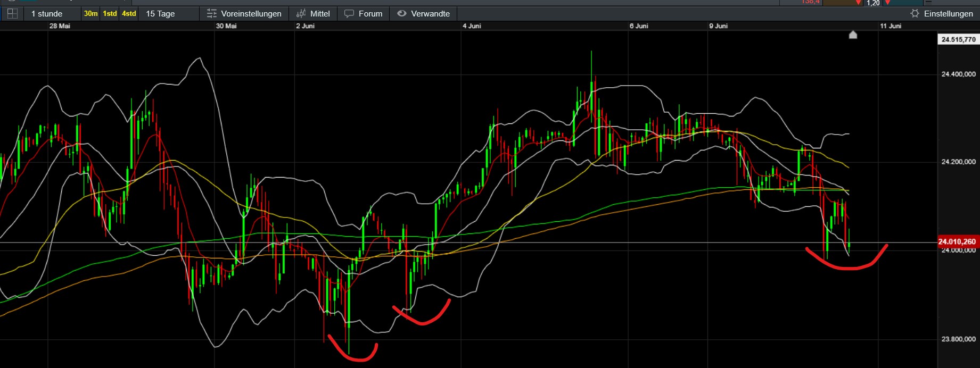Click the '11 Juni' date label

891,26
